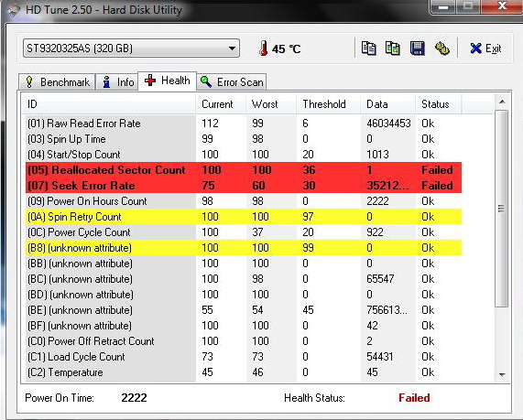Minimize the HD Tune window

click(444, 6)
